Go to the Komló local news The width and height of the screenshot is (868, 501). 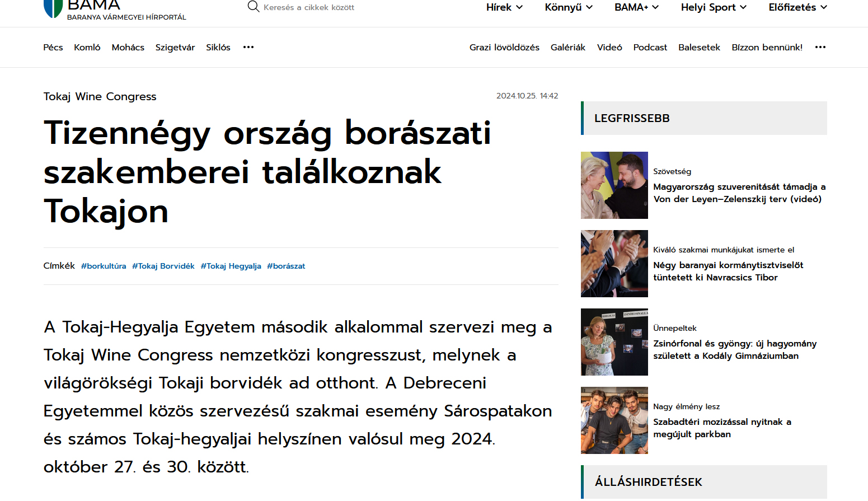click(x=87, y=48)
